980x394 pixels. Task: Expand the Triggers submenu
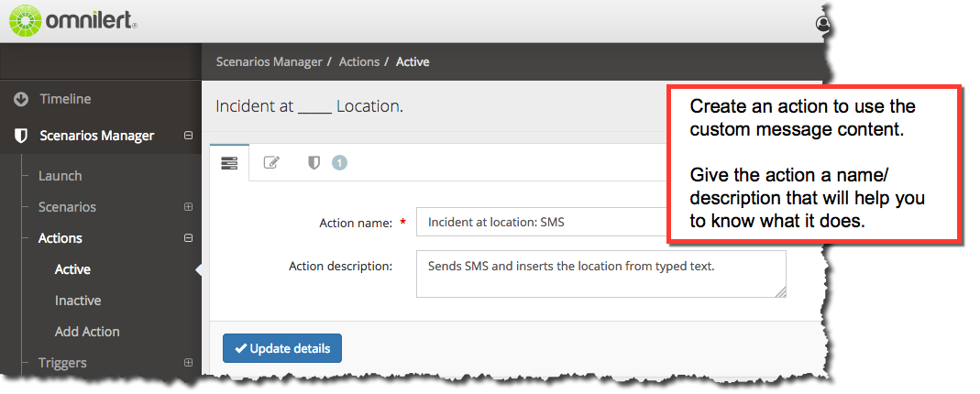pyautogui.click(x=188, y=362)
